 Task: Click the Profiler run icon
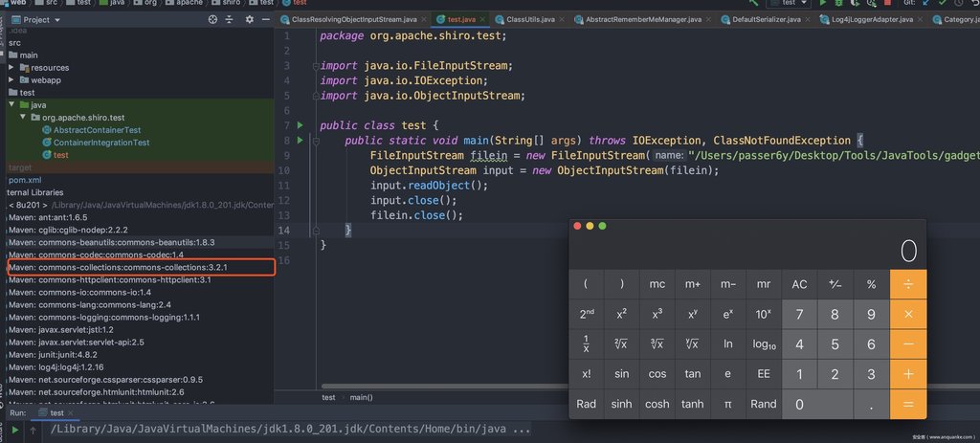click(x=870, y=3)
